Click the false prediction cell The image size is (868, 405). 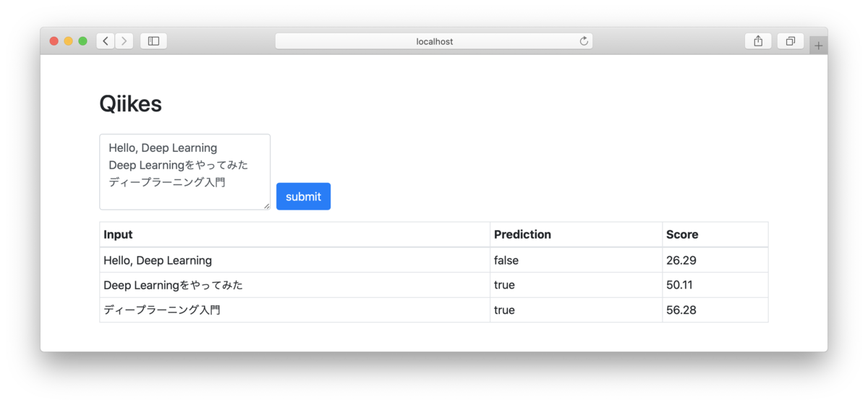[576, 260]
